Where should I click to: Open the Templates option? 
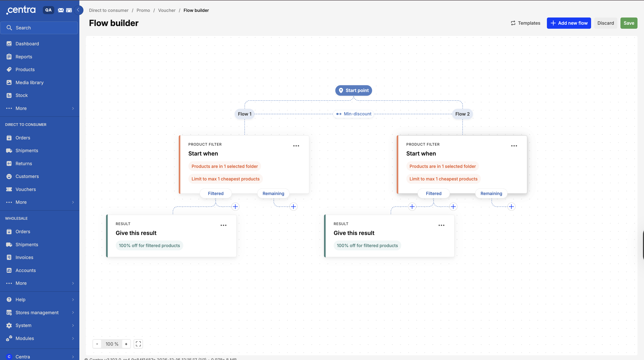coord(525,23)
